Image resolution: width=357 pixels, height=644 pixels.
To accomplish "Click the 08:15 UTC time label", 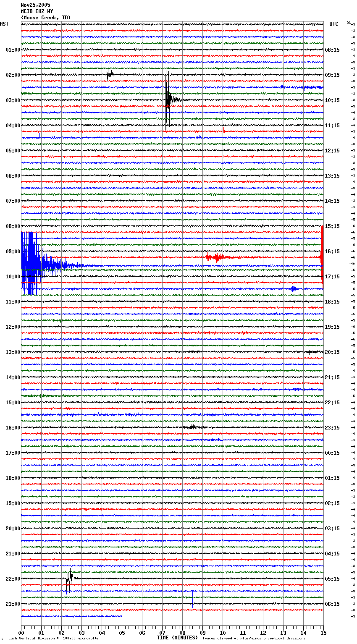I will pyautogui.click(x=332, y=50).
